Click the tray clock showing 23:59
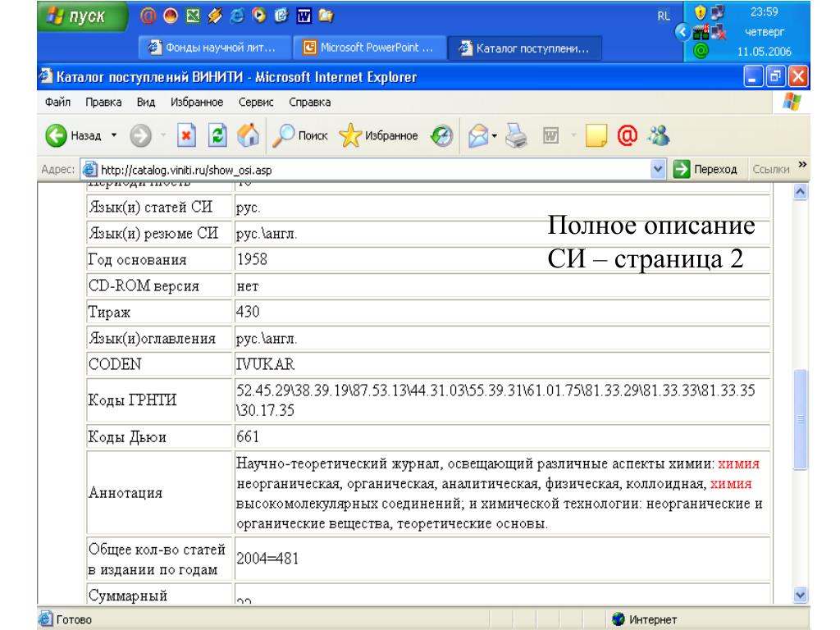This screenshot has height=630, width=840. 764,11
